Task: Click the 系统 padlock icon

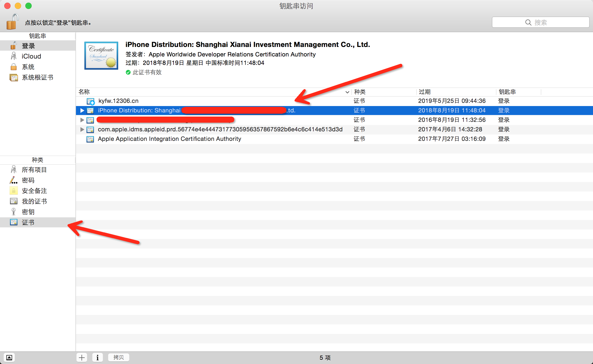Action: [x=13, y=67]
